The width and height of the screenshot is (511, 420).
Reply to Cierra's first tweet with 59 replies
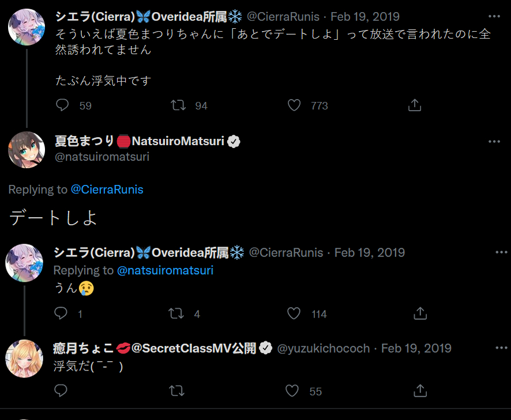coord(62,105)
